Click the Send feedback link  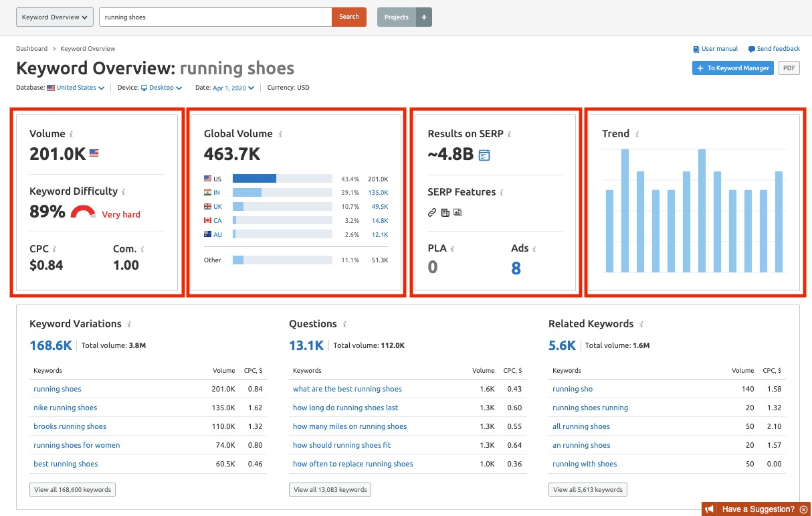(x=774, y=49)
